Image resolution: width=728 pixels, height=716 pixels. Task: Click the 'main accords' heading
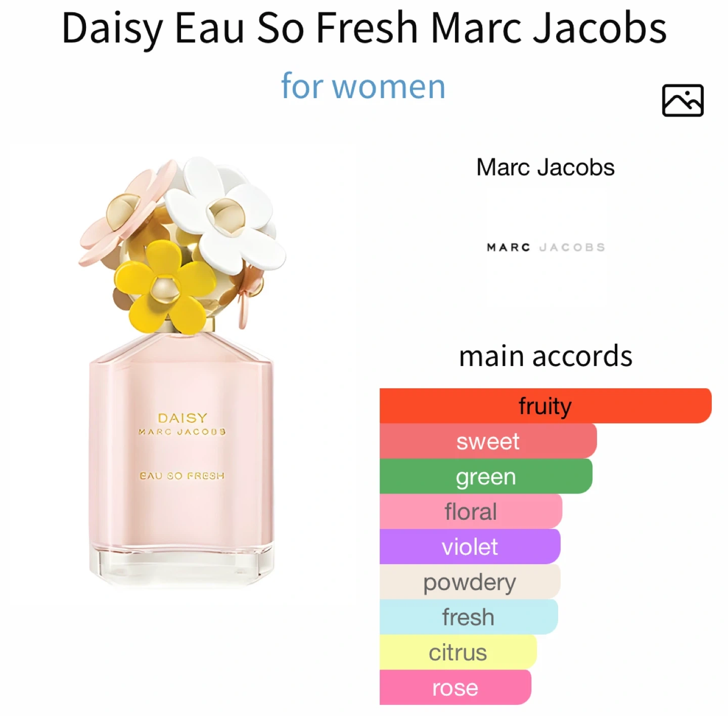tap(545, 356)
